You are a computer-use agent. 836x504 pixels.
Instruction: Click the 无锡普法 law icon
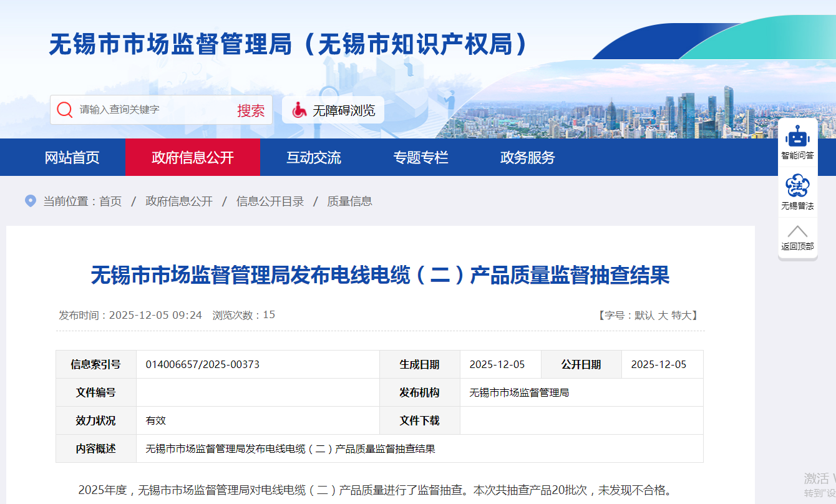pos(797,186)
